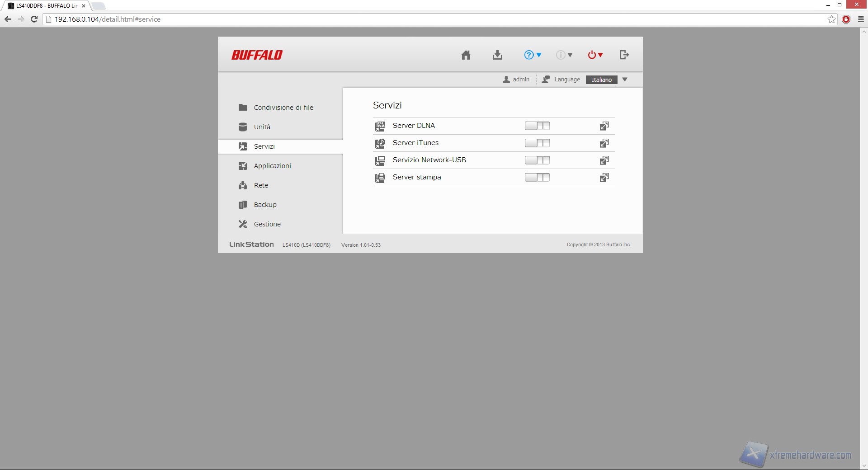868x470 pixels.
Task: Open Server stampa settings popup icon
Action: (604, 178)
